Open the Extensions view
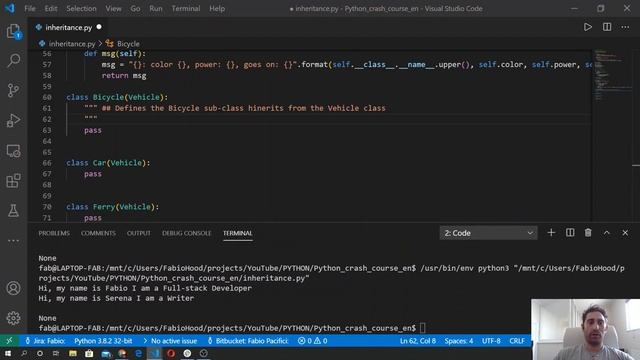The image size is (640, 360). 13,181
